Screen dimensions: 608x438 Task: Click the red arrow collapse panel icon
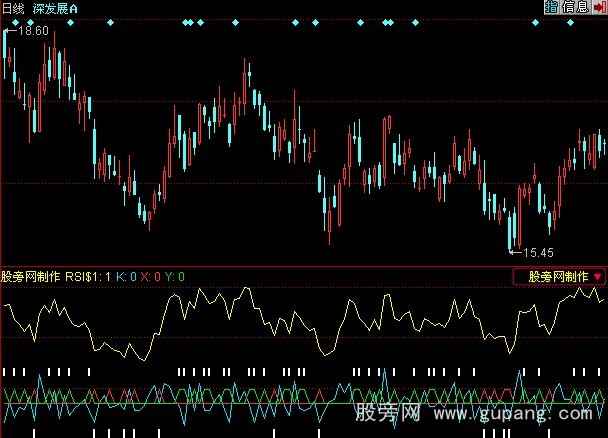tap(601, 7)
